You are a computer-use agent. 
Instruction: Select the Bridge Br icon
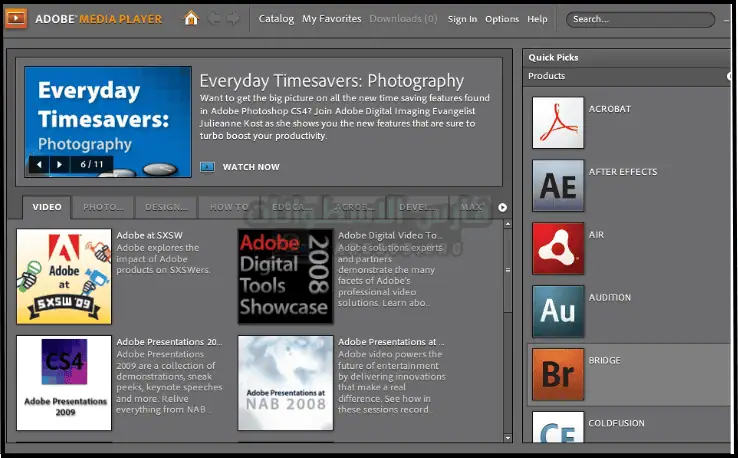(557, 374)
